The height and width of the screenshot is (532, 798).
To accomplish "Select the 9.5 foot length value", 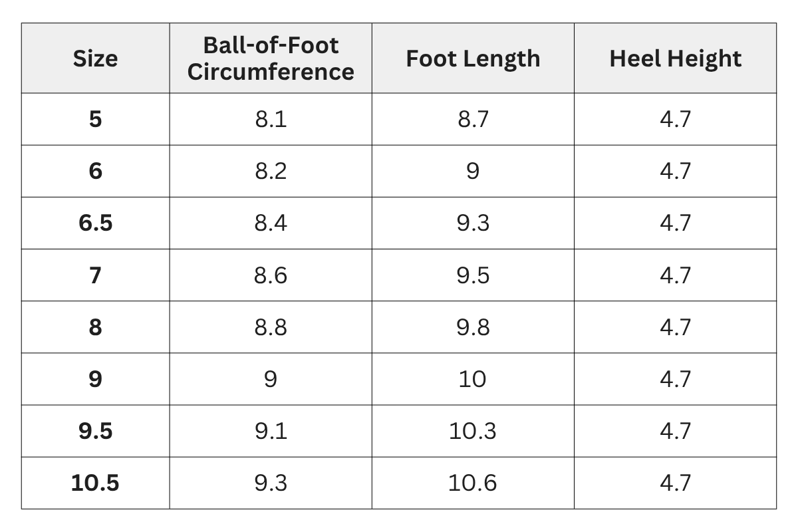I will pos(473,275).
